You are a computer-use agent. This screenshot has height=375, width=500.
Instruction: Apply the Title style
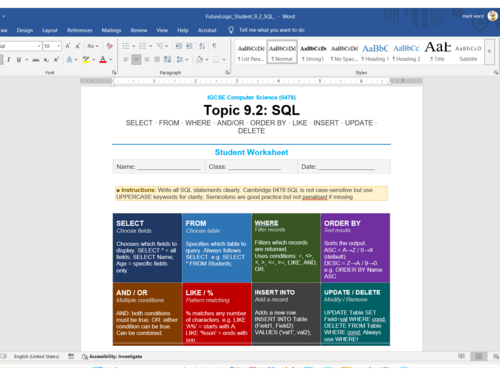(437, 52)
